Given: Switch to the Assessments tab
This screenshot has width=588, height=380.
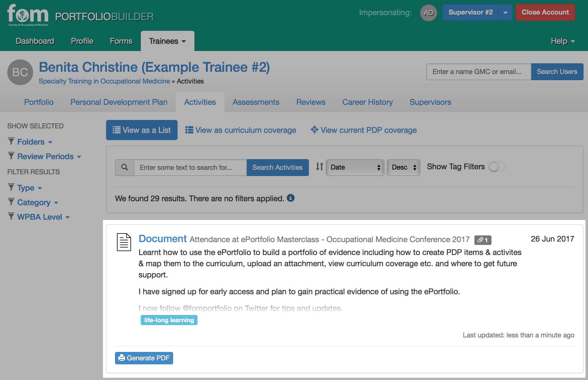Looking at the screenshot, I should tap(256, 102).
